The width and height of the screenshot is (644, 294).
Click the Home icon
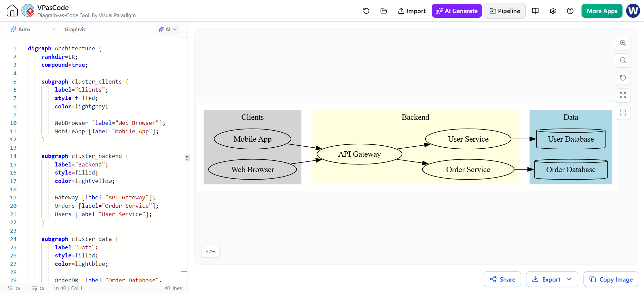click(x=12, y=11)
